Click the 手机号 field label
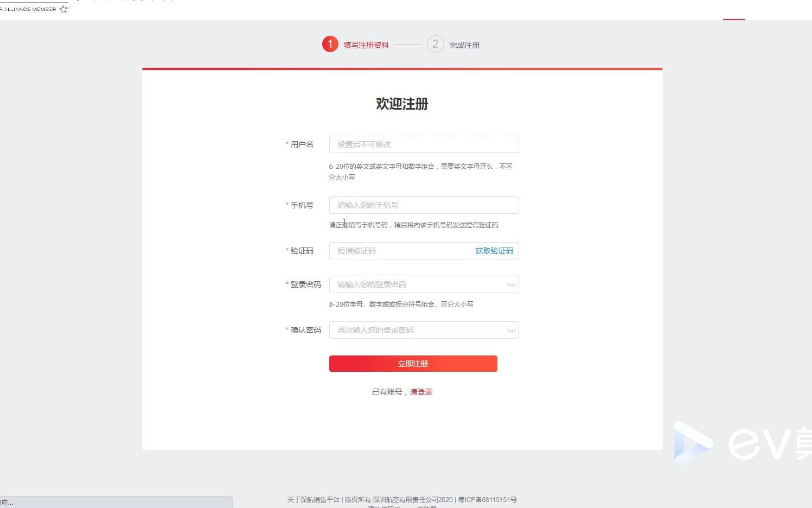 pos(302,205)
